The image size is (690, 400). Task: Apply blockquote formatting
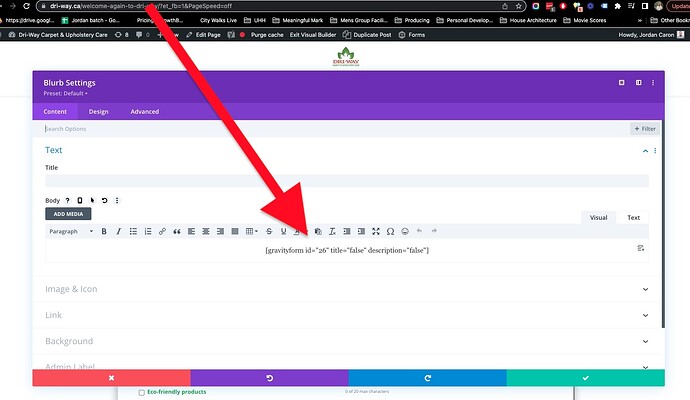(177, 231)
